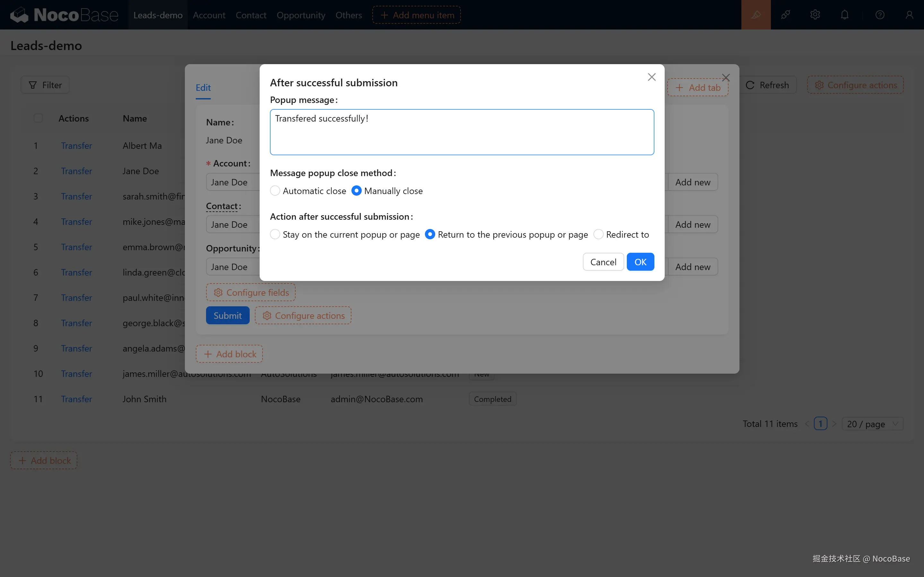The image size is (924, 577).
Task: Open Configure fields in the edit form
Action: 251,292
